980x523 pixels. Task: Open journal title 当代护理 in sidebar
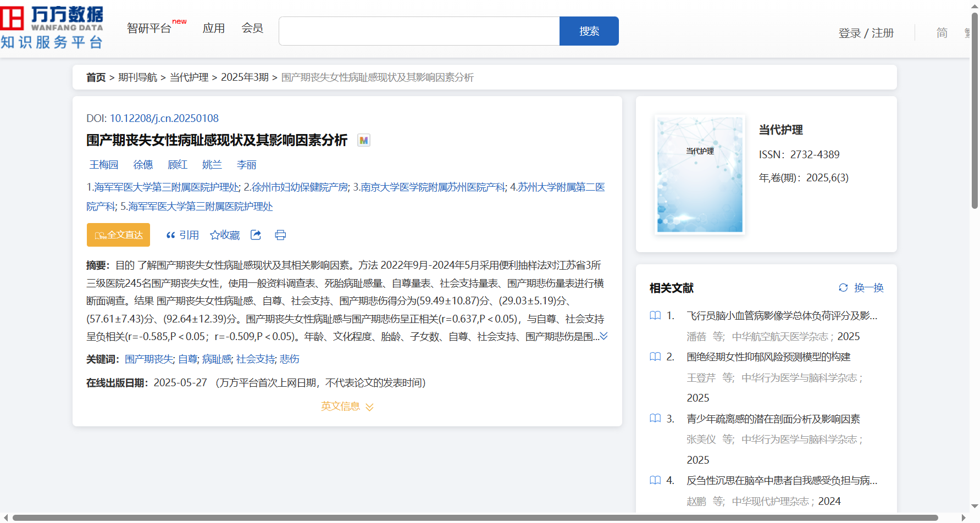point(780,130)
